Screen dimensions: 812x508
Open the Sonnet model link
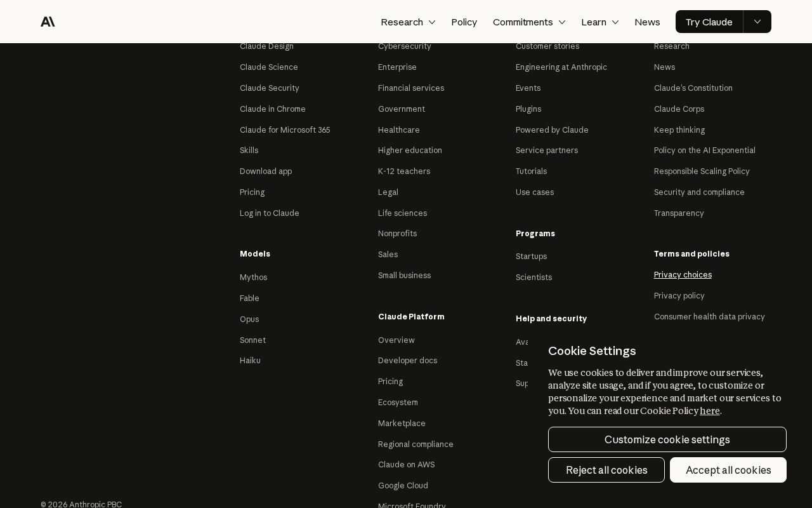pyautogui.click(x=252, y=340)
